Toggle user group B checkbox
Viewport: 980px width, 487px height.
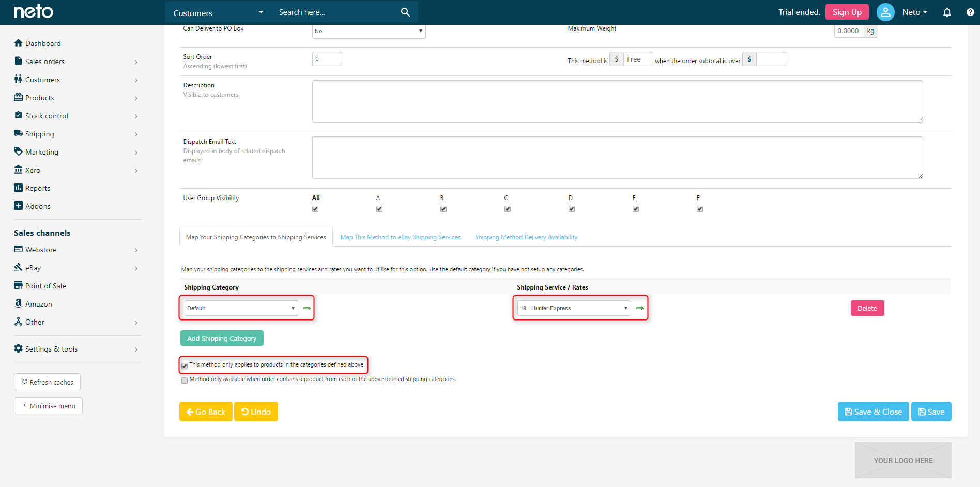tap(443, 209)
